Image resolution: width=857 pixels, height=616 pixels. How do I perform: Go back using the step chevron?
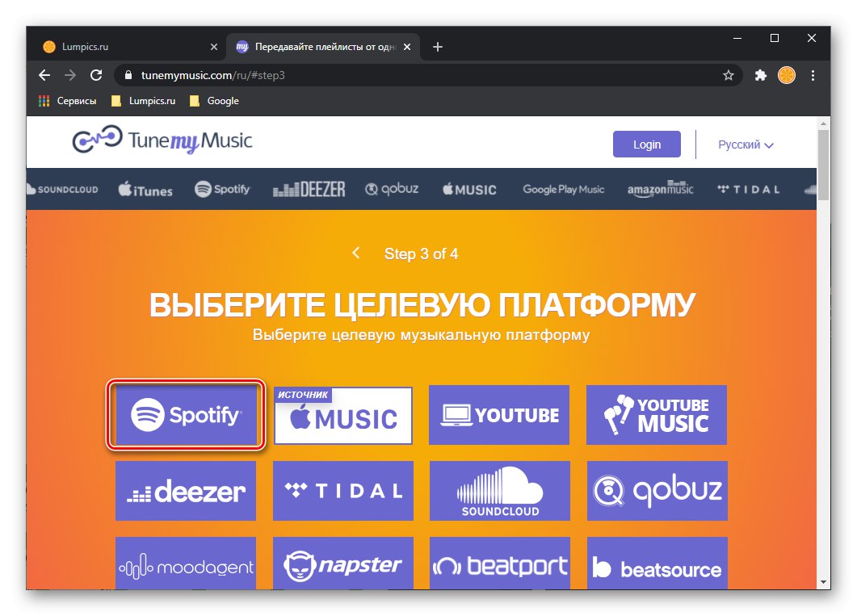tap(356, 253)
